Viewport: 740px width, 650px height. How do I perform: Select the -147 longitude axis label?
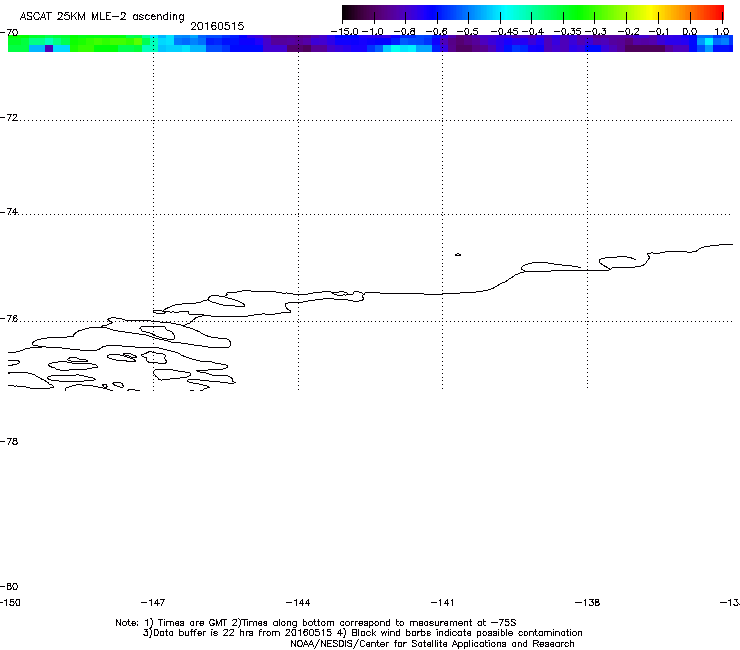153,603
